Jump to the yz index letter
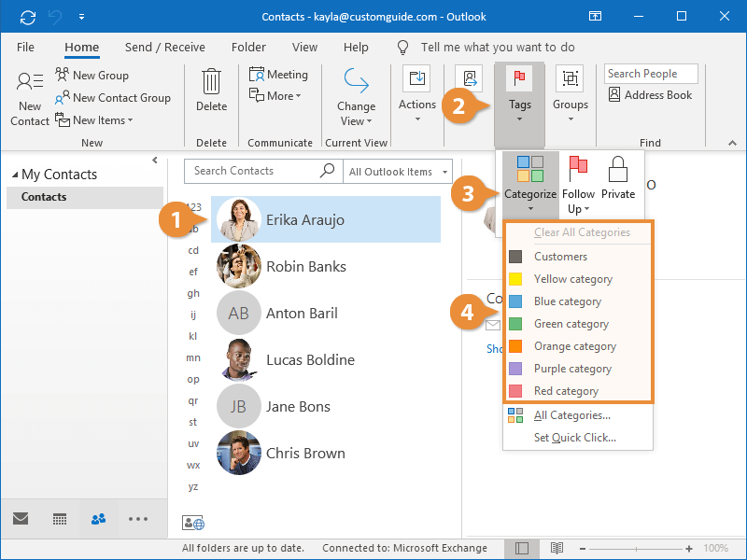The width and height of the screenshot is (747, 560). [x=193, y=486]
